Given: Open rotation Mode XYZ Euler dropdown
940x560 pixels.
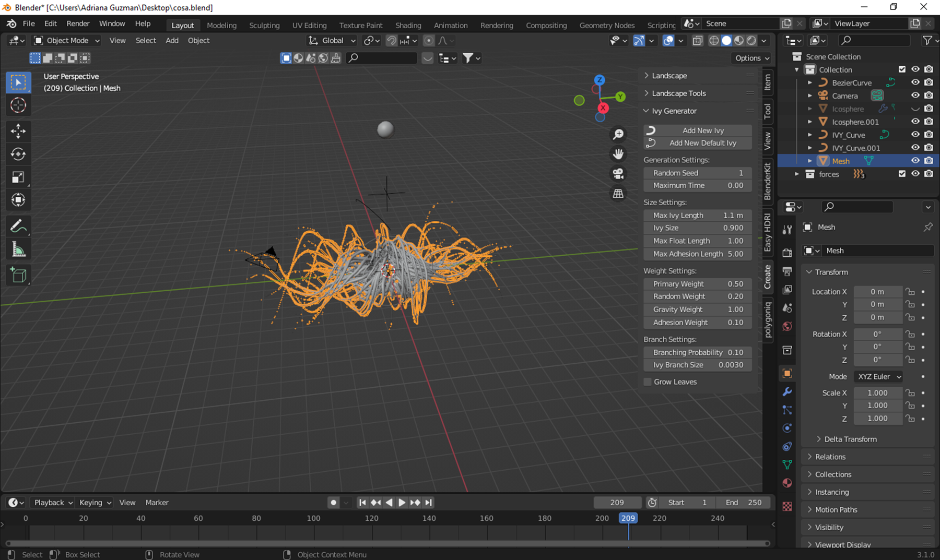Looking at the screenshot, I should [x=879, y=377].
